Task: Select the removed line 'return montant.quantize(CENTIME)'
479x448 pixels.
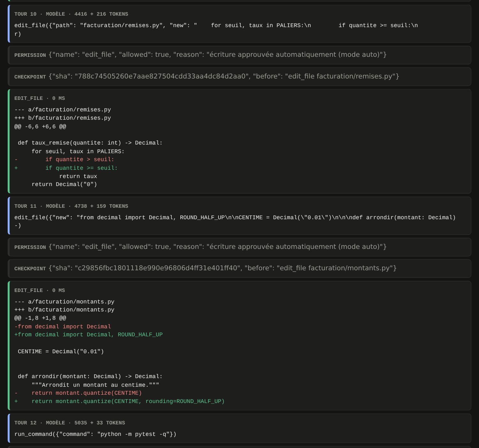Action: [78, 393]
